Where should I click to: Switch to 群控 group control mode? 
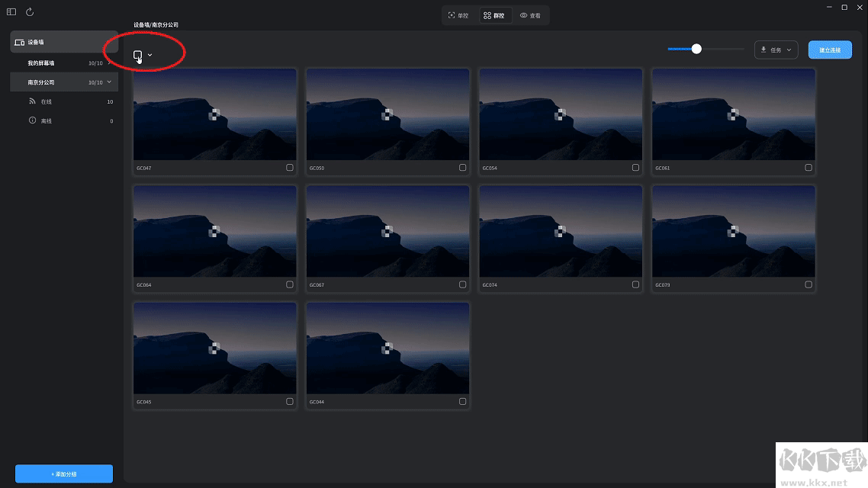point(493,15)
